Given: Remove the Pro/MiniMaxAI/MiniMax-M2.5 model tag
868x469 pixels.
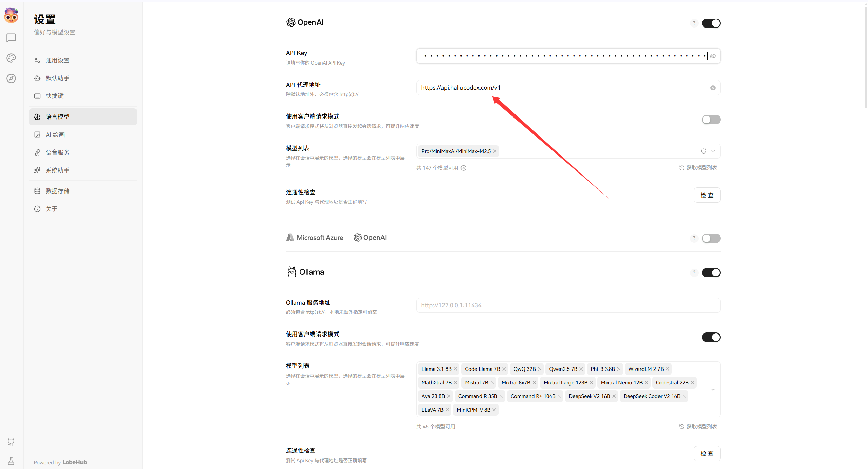Looking at the screenshot, I should [495, 151].
